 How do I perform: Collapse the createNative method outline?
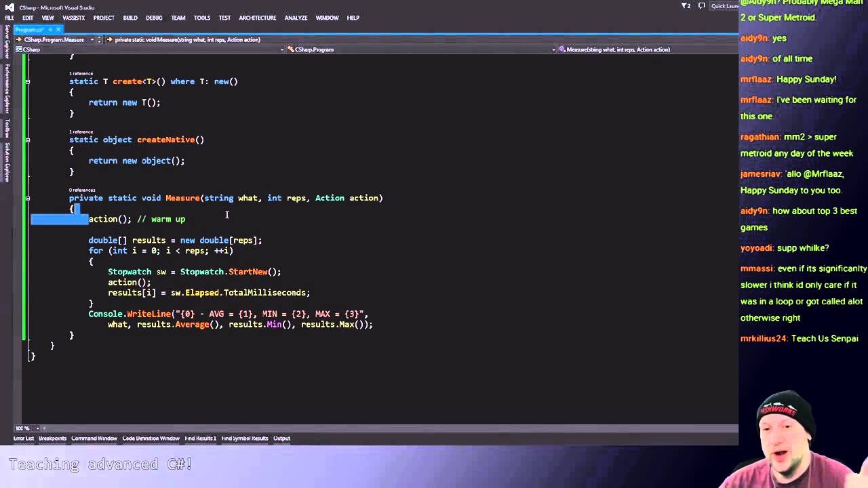click(x=27, y=140)
